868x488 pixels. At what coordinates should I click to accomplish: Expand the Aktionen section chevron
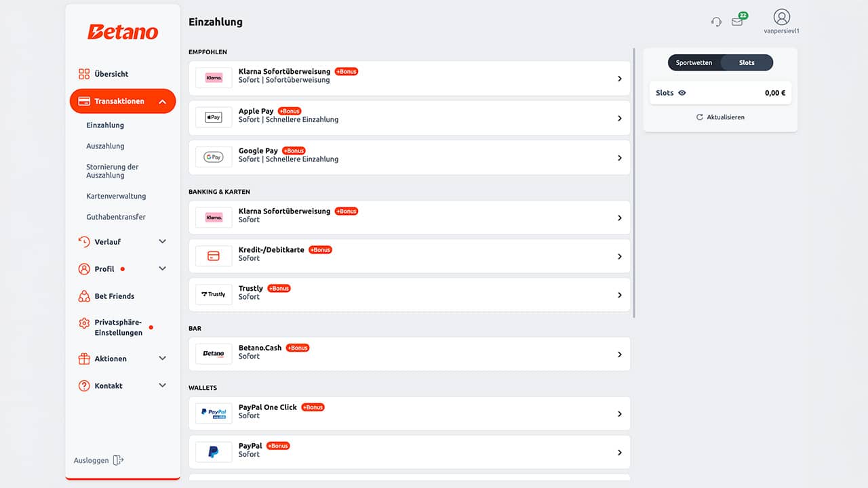(162, 358)
